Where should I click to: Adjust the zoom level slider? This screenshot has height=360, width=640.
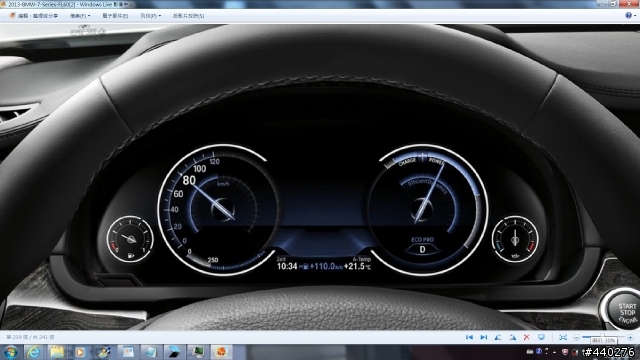coord(603,337)
